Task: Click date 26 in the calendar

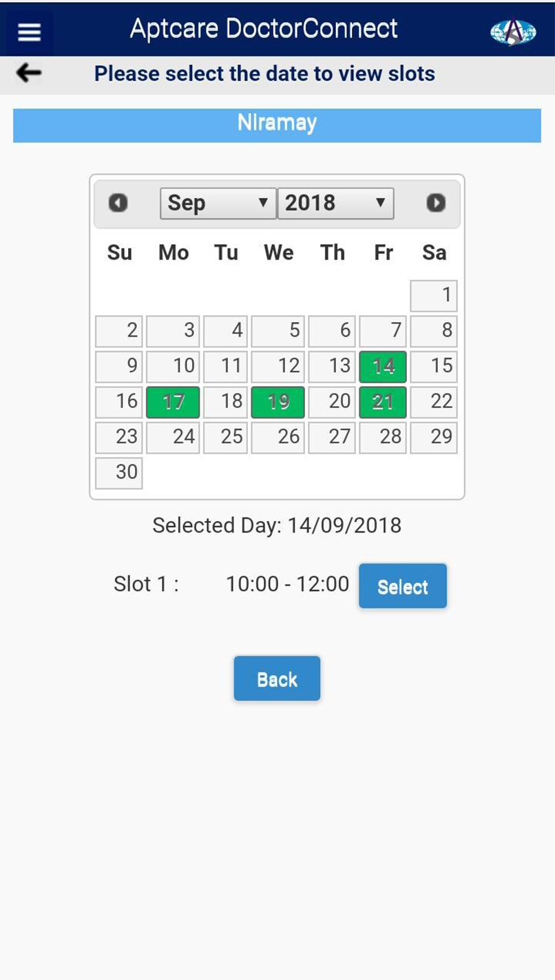Action: pos(277,438)
